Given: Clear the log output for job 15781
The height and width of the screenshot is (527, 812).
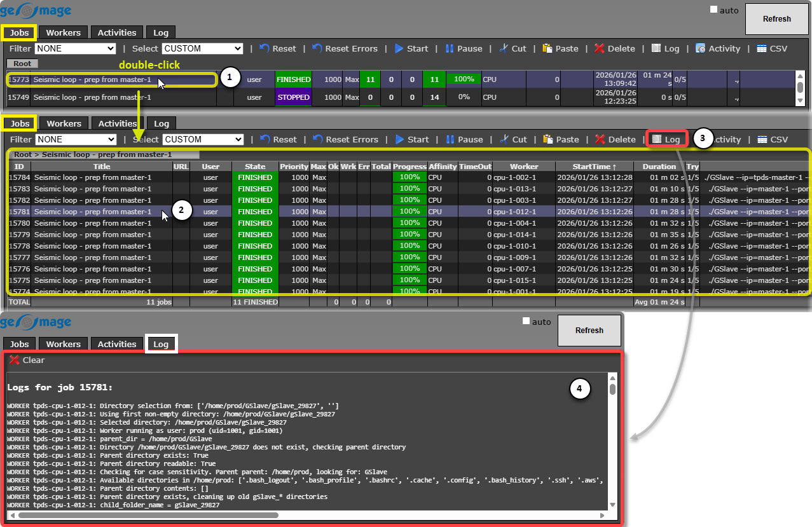Looking at the screenshot, I should pyautogui.click(x=26, y=360).
